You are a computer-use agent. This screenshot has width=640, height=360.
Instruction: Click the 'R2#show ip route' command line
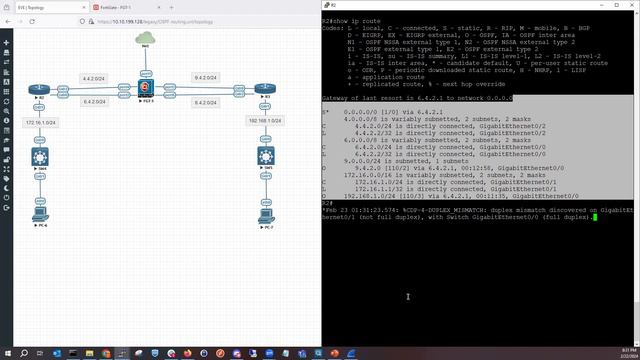[x=351, y=21]
